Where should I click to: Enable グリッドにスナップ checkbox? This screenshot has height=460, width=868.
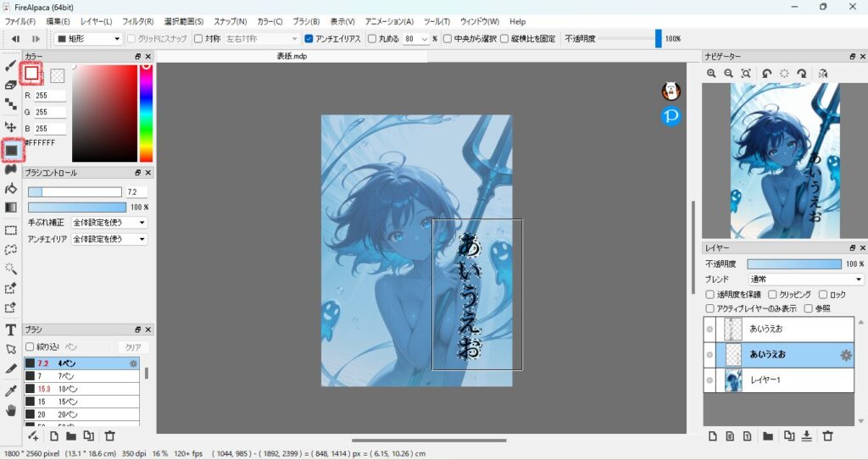coord(131,39)
